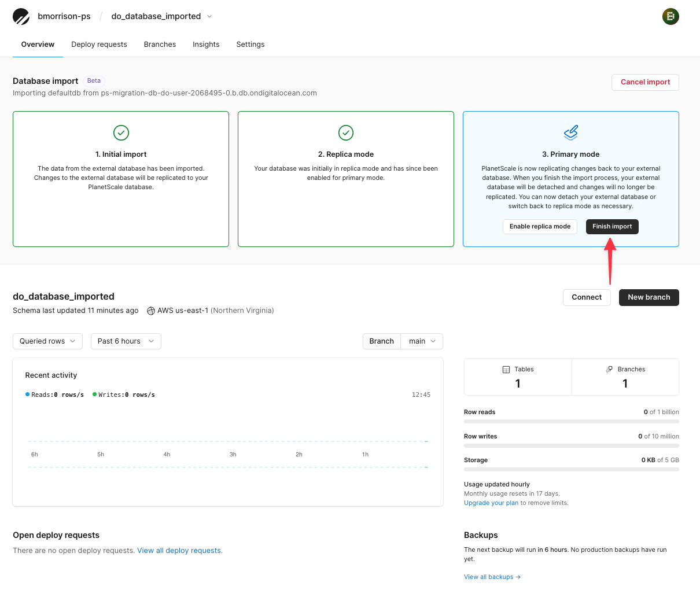The image size is (700, 601).
Task: Click the 2. Replica mode card title
Action: [346, 154]
